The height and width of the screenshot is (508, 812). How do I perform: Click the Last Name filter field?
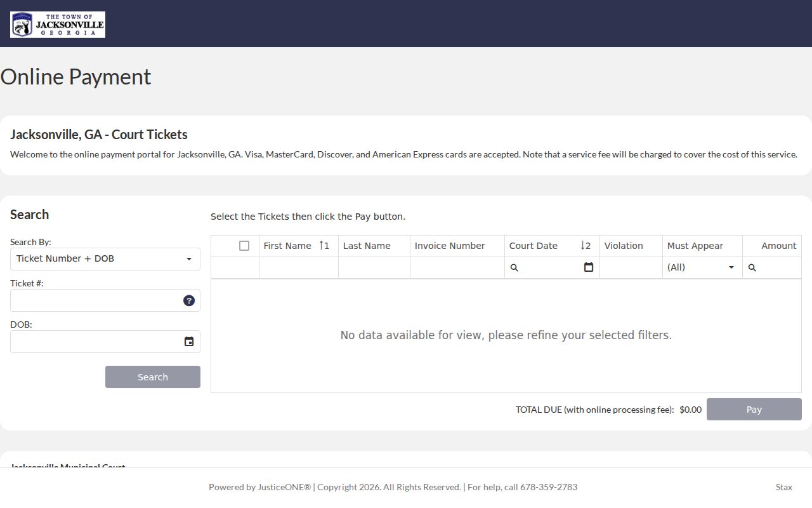[x=374, y=268]
